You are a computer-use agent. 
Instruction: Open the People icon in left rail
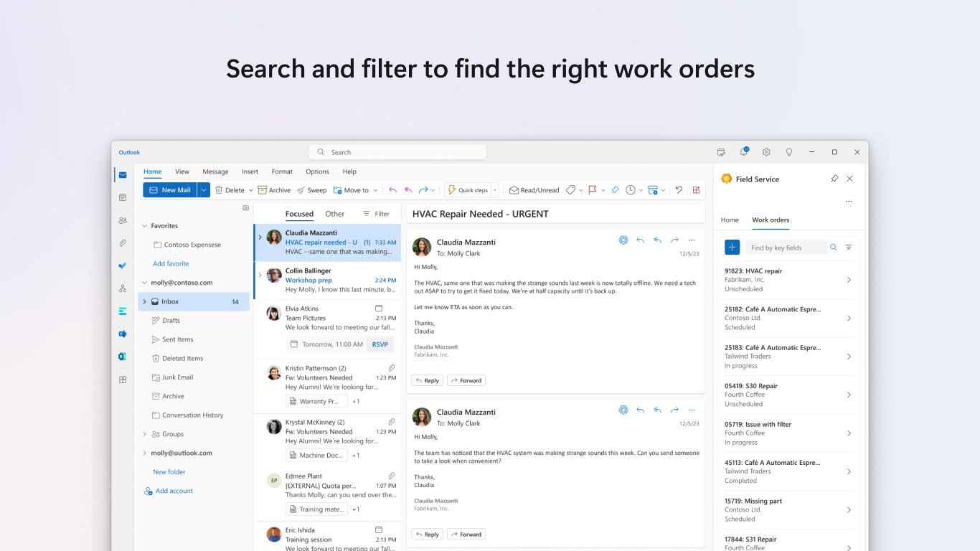coord(123,220)
